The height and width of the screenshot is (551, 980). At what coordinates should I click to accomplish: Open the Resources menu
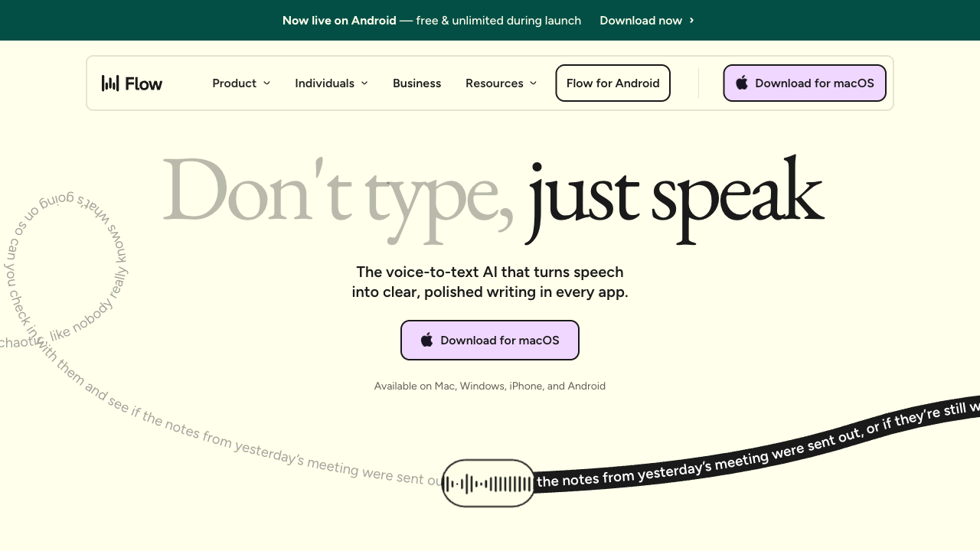point(495,83)
